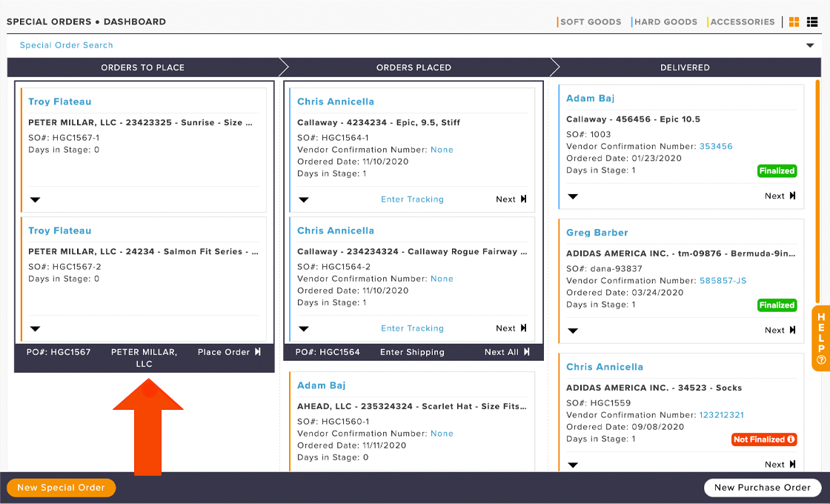
Task: Click Enter Tracking on HGC1564-2 card
Action: click(x=412, y=329)
